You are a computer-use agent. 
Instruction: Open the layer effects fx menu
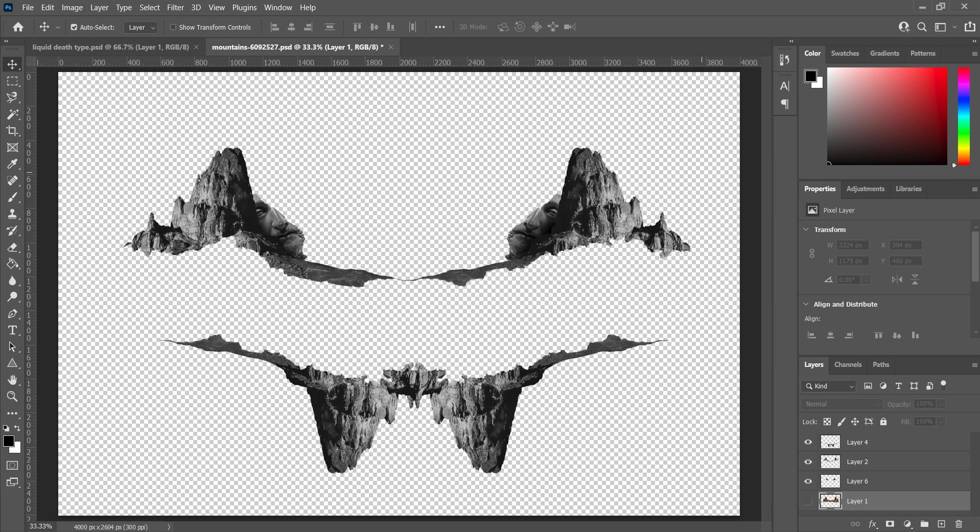[873, 524]
